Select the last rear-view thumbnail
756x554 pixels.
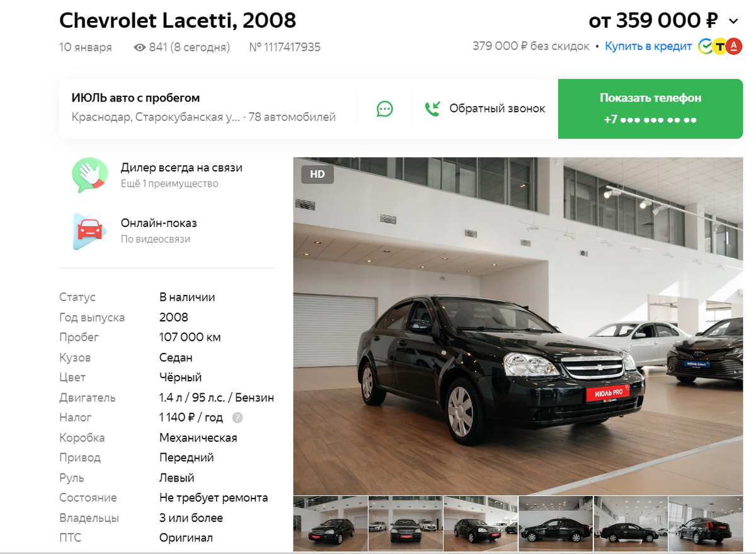pyautogui.click(x=706, y=524)
